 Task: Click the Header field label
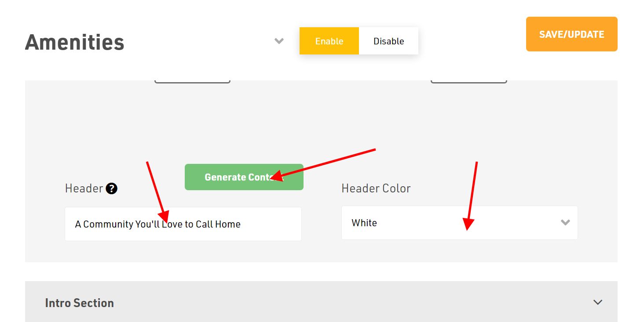click(x=84, y=189)
